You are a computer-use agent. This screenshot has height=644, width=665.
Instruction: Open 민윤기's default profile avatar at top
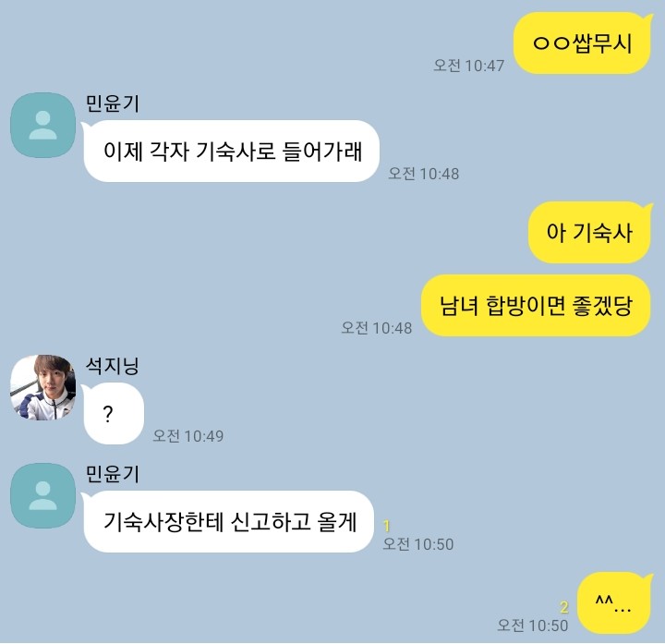42,125
